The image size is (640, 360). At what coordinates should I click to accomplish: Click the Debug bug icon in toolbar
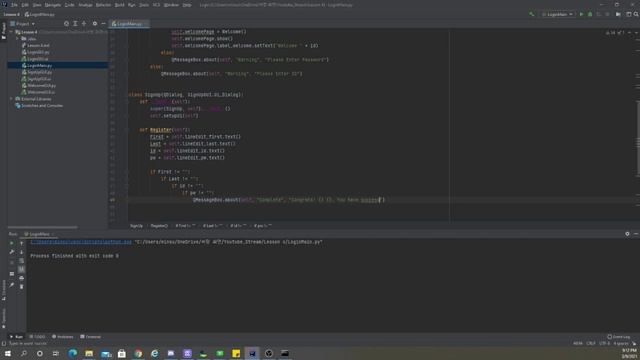click(x=590, y=14)
